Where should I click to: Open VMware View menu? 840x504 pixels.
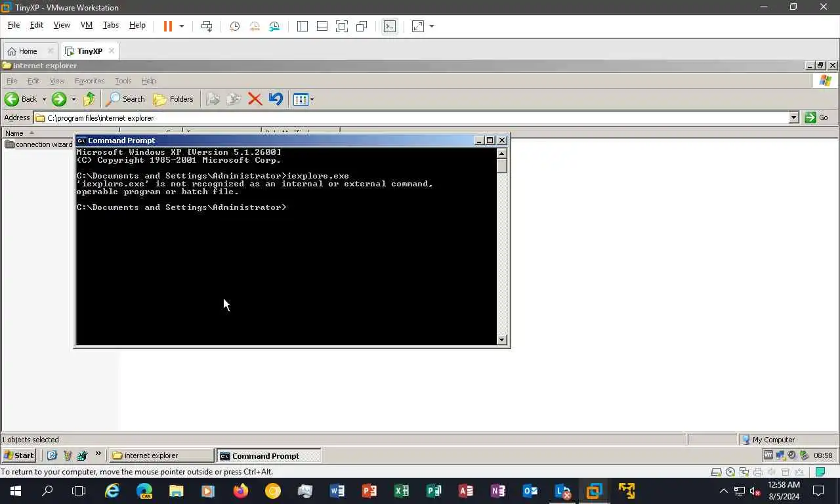point(62,25)
